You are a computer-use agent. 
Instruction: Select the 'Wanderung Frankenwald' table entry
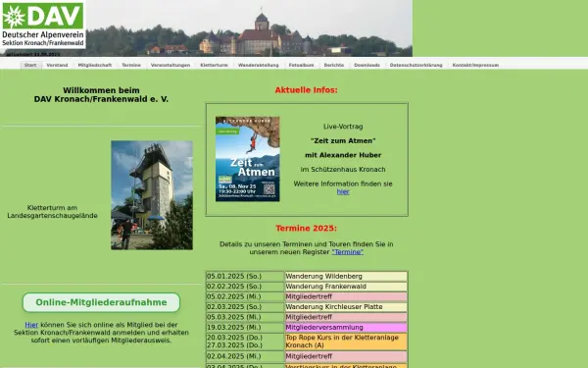click(346, 287)
